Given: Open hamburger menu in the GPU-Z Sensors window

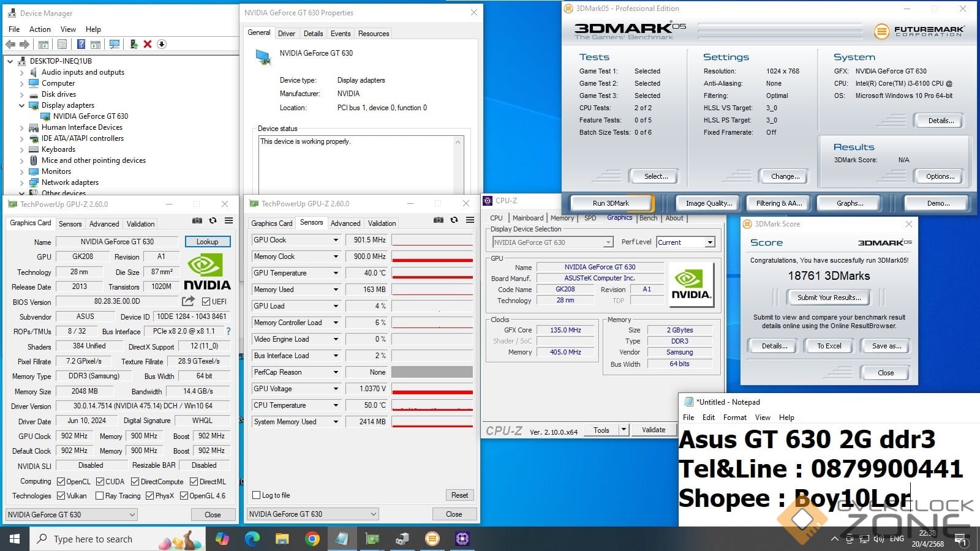Looking at the screenshot, I should pos(470,220).
